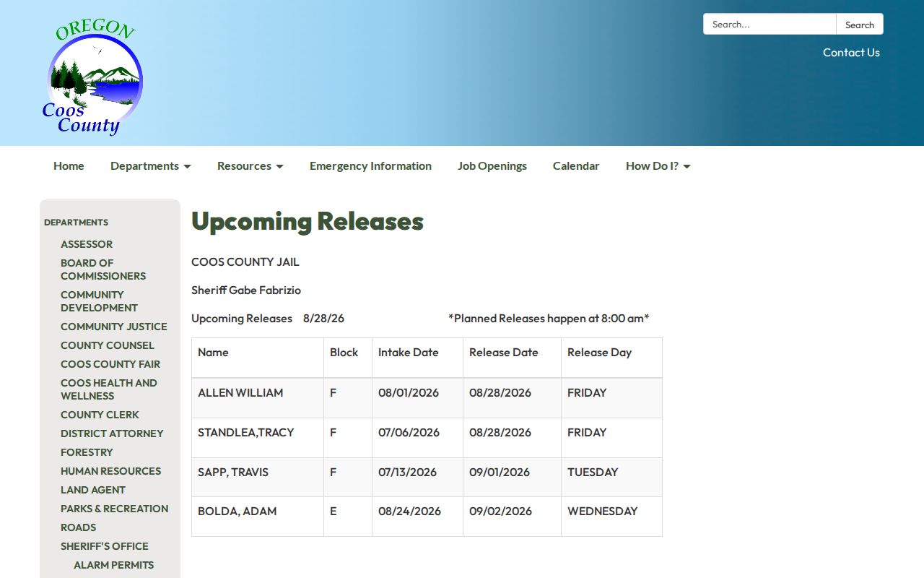Open the Job Openings menu item
The image size is (924, 578).
point(492,165)
